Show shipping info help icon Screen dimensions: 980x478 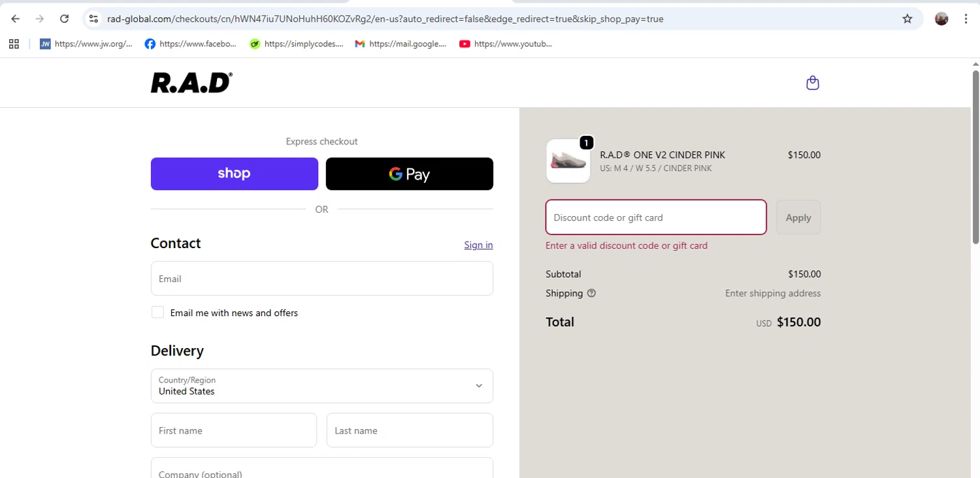591,293
